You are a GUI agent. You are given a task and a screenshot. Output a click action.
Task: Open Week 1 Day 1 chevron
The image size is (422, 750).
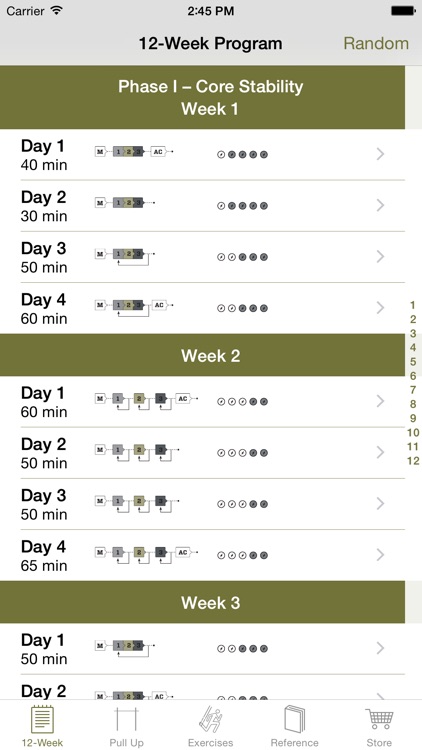click(x=380, y=154)
